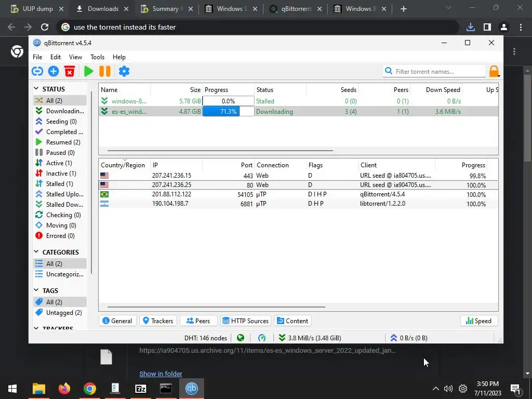The width and height of the screenshot is (532, 399).
Task: Click the green globe connection status icon
Action: pyautogui.click(x=241, y=338)
